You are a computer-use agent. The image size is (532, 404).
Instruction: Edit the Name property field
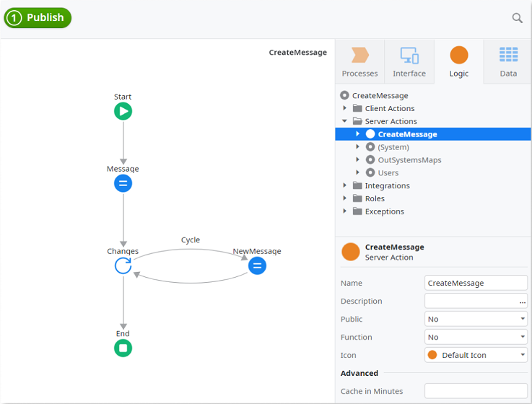(x=476, y=283)
